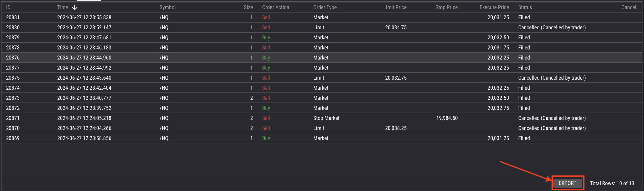Click the EXPORT button

pos(567,183)
